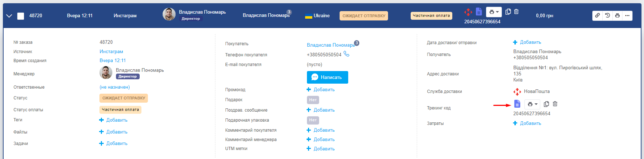The width and height of the screenshot is (644, 159).
Task: Toggle the Подарок Нет switch
Action: tap(313, 100)
